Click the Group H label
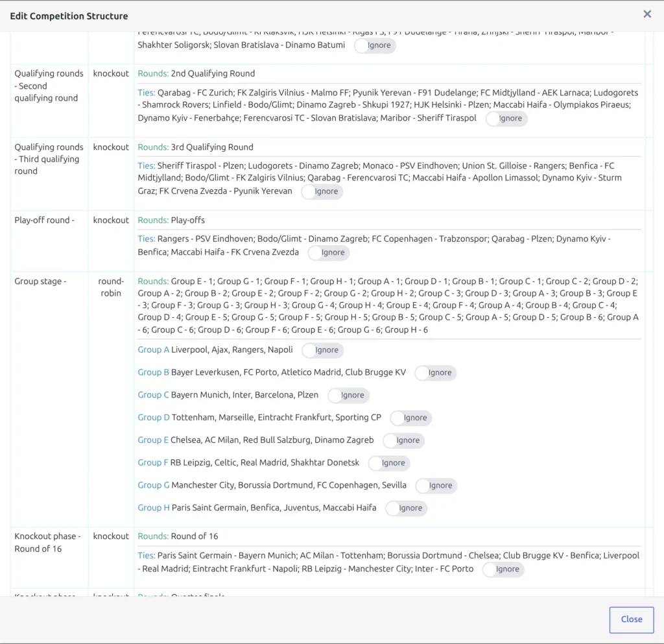The image size is (664, 644). (x=154, y=507)
